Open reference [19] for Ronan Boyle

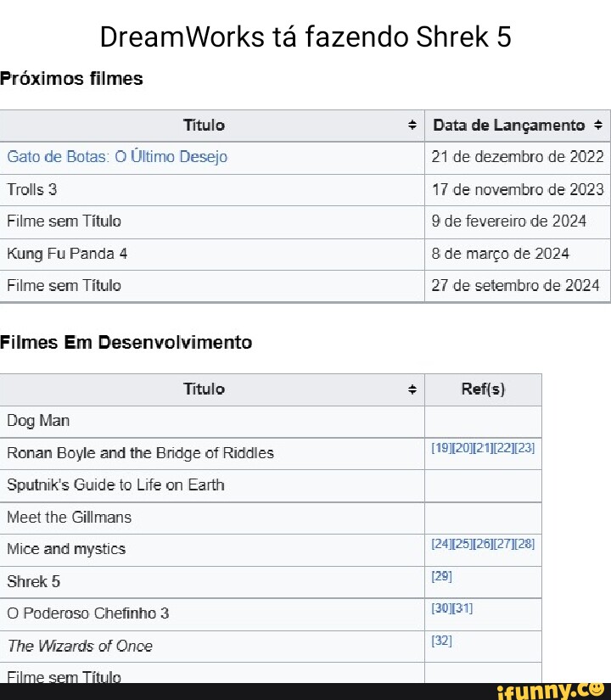[441, 448]
